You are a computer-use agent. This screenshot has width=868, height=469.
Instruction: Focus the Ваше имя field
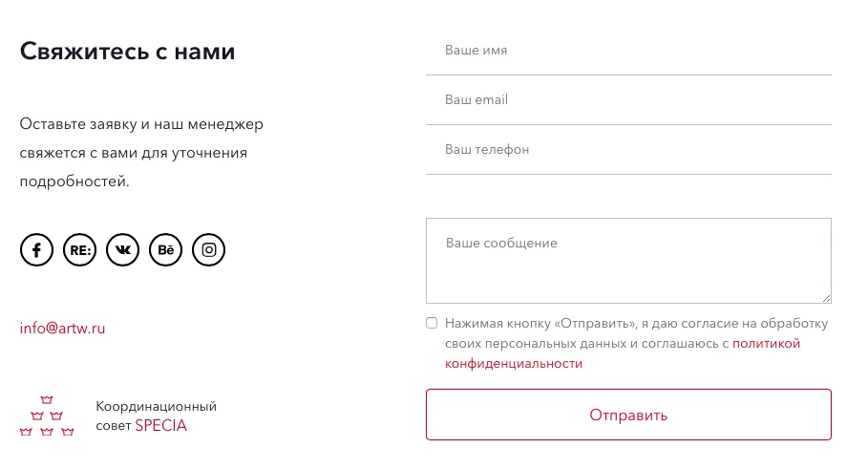coord(629,51)
